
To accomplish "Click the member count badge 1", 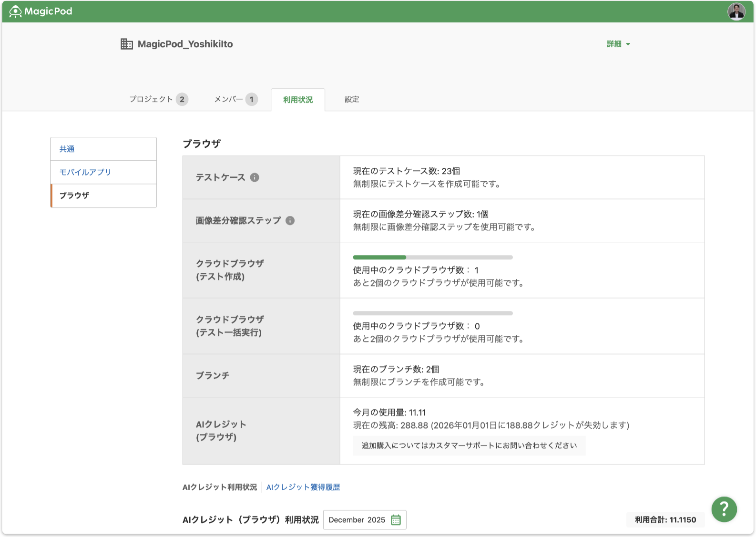I will [252, 99].
